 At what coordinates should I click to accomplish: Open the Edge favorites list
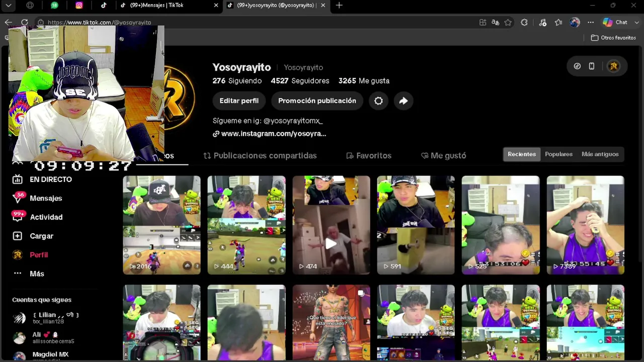coord(558,22)
